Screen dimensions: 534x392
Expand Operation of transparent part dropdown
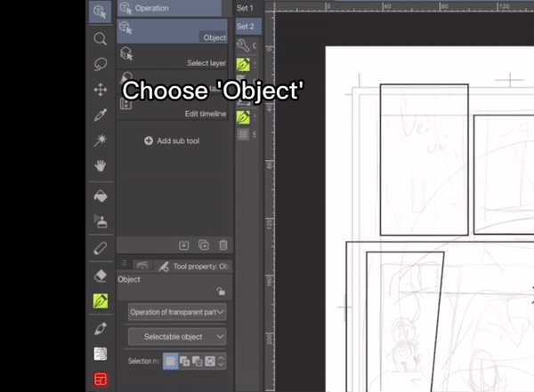177,312
